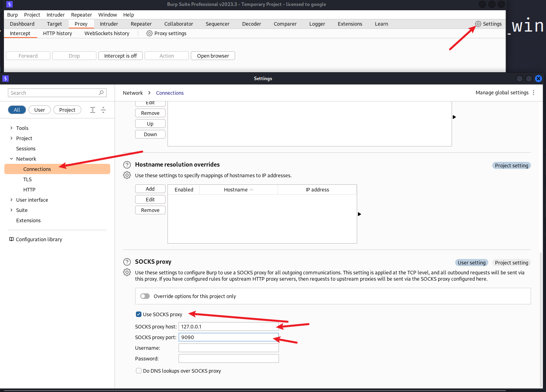Click the SOCKS proxy port input field
This screenshot has height=392, width=546.
coord(228,338)
